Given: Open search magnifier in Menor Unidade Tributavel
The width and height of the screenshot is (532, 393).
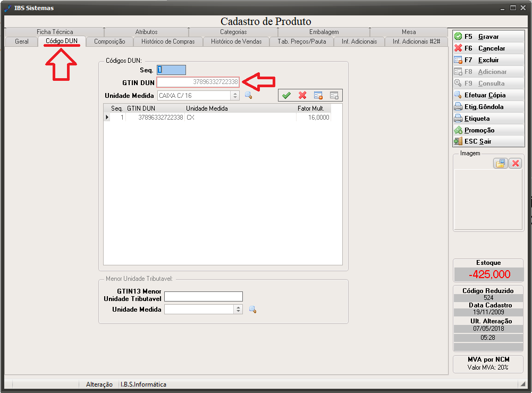Looking at the screenshot, I should click(252, 309).
